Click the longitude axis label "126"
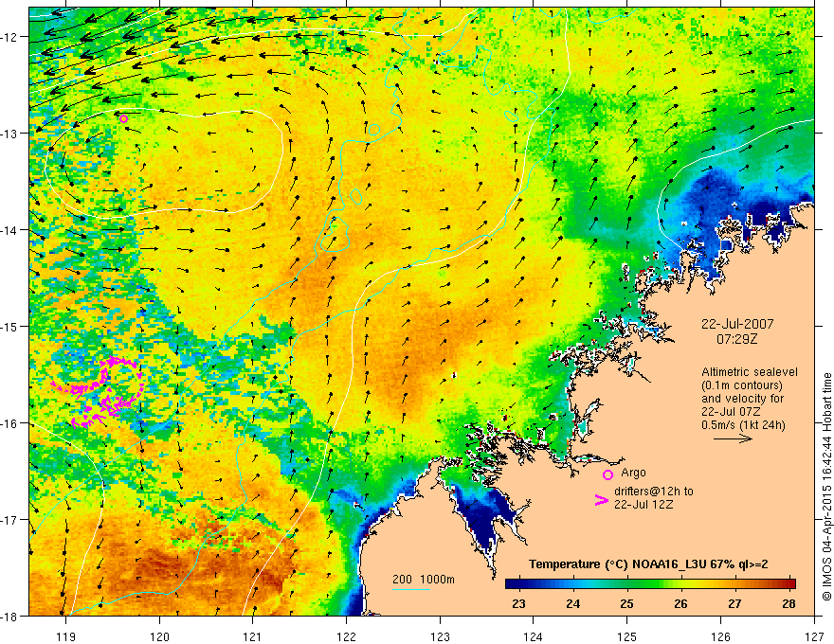This screenshot has width=834, height=644. (720, 637)
